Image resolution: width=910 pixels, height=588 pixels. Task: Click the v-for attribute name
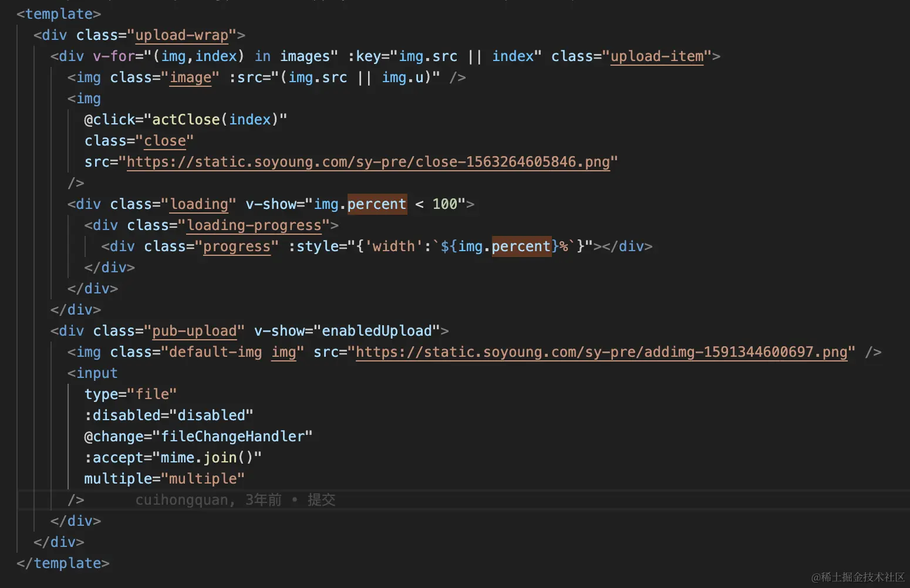pyautogui.click(x=114, y=56)
